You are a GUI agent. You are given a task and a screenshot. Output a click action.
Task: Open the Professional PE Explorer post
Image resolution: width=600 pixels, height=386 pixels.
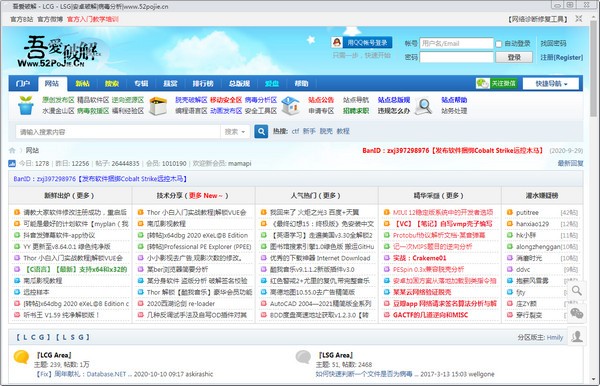click(199, 247)
